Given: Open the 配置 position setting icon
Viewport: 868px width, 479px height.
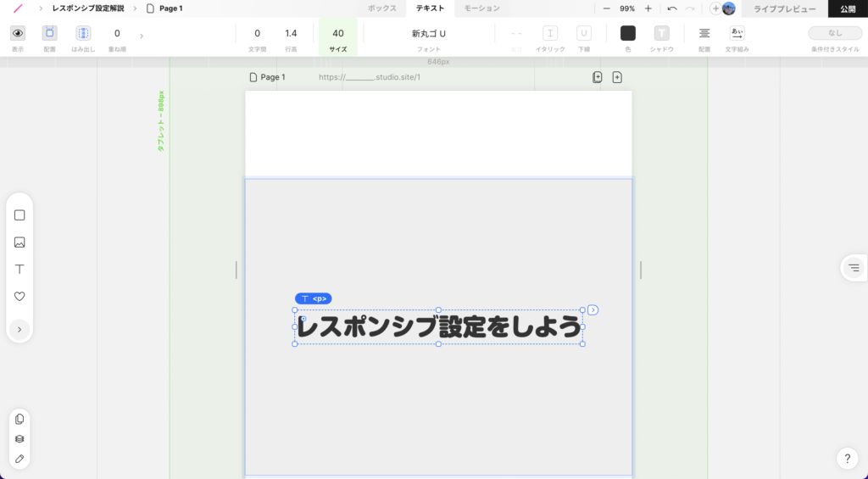Looking at the screenshot, I should [50, 33].
